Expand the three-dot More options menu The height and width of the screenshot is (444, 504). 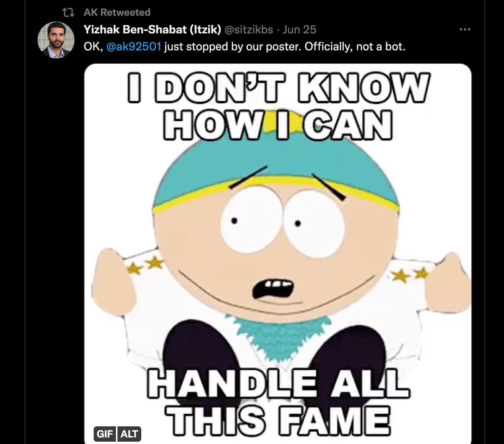(465, 30)
